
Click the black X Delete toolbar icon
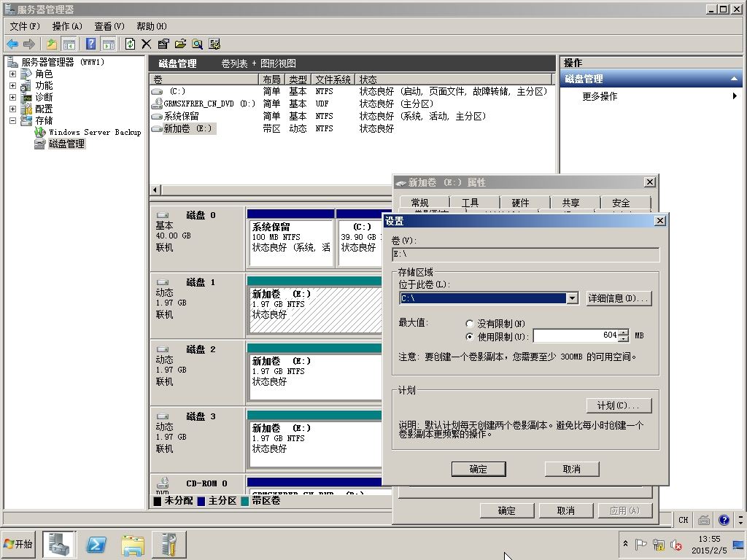pos(146,44)
